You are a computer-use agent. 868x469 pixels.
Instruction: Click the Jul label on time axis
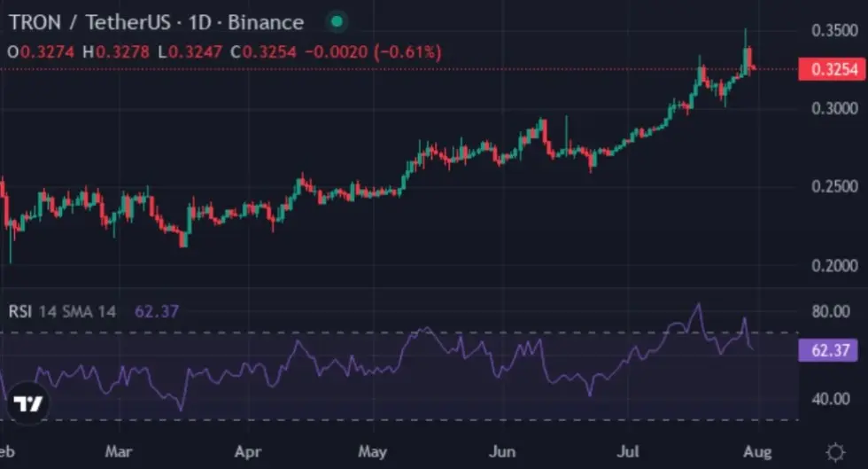click(x=628, y=452)
